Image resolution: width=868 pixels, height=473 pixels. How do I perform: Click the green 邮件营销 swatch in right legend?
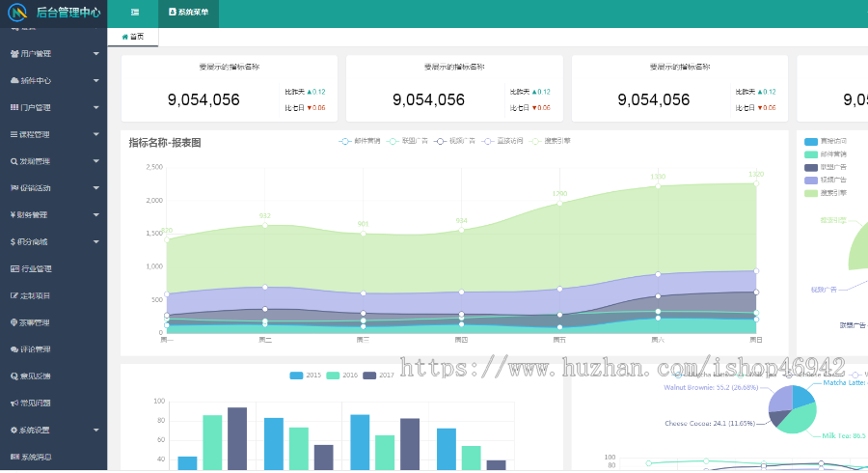(811, 154)
